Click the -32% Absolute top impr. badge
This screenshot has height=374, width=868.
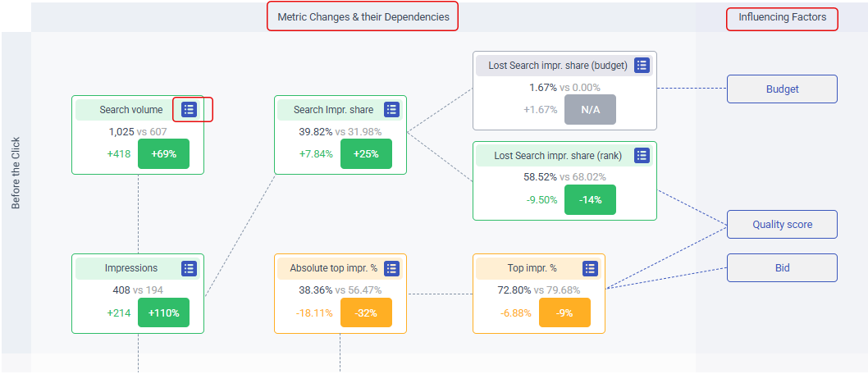pos(366,312)
